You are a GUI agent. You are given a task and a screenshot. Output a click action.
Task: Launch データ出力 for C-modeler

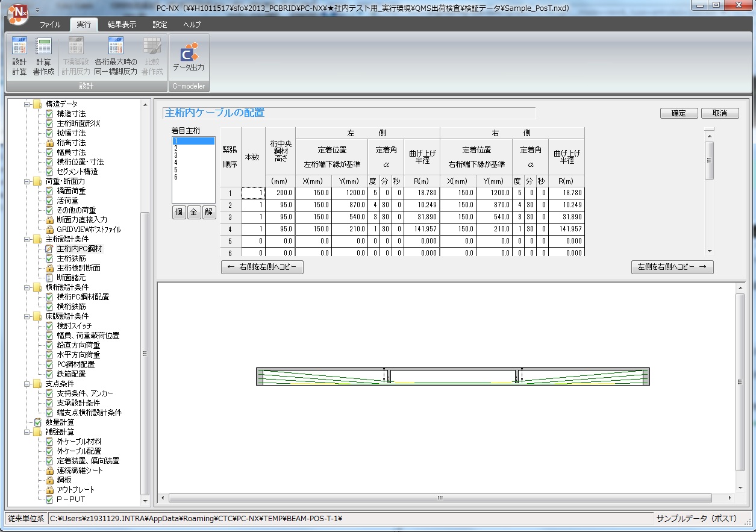(x=189, y=57)
